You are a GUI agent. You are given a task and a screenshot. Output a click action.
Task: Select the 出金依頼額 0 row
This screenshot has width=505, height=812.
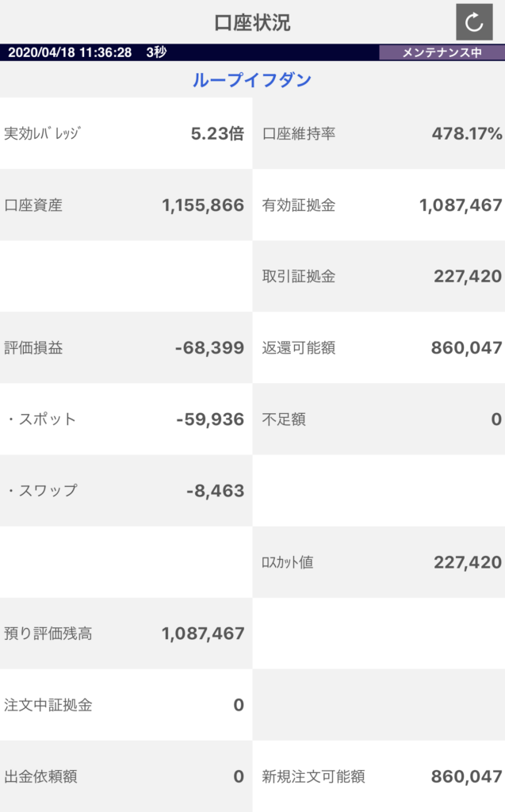point(126,776)
